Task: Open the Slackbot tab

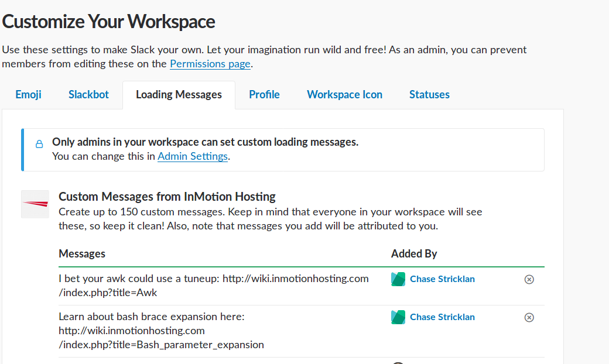Action: tap(88, 94)
